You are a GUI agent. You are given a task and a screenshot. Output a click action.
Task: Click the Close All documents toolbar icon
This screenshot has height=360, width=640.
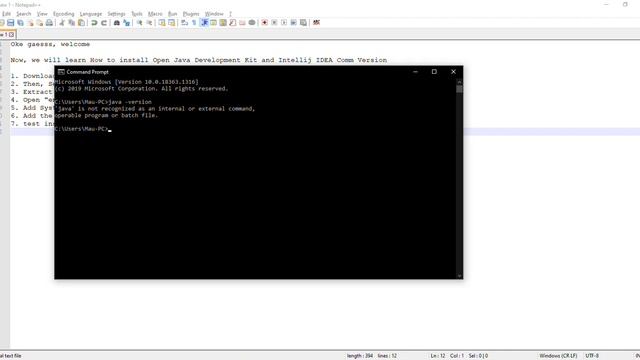coord(40,23)
